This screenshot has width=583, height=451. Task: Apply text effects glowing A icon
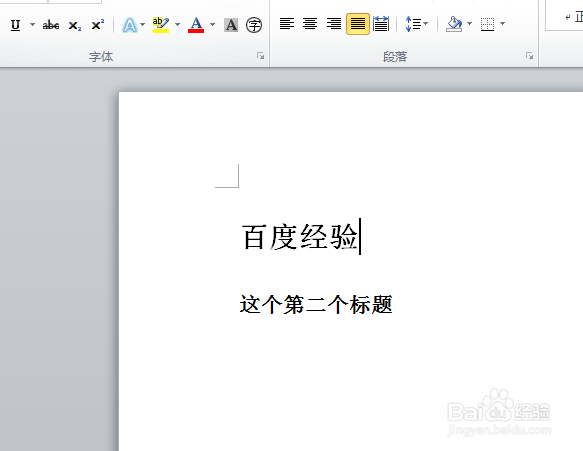129,25
